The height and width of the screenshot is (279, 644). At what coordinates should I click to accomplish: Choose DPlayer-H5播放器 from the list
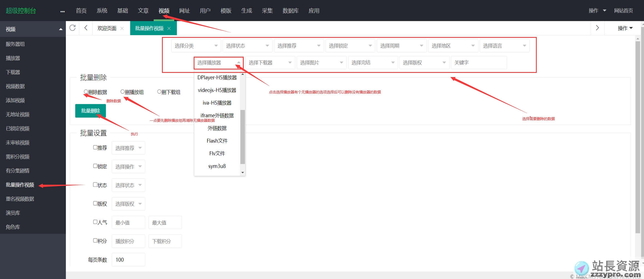pos(217,78)
